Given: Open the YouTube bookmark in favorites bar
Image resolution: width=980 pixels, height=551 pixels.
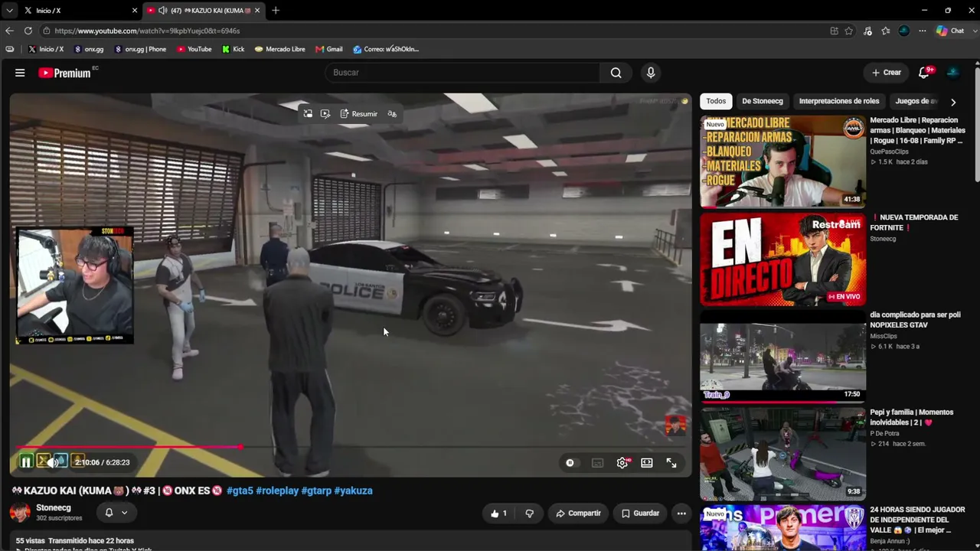Looking at the screenshot, I should click(x=194, y=49).
